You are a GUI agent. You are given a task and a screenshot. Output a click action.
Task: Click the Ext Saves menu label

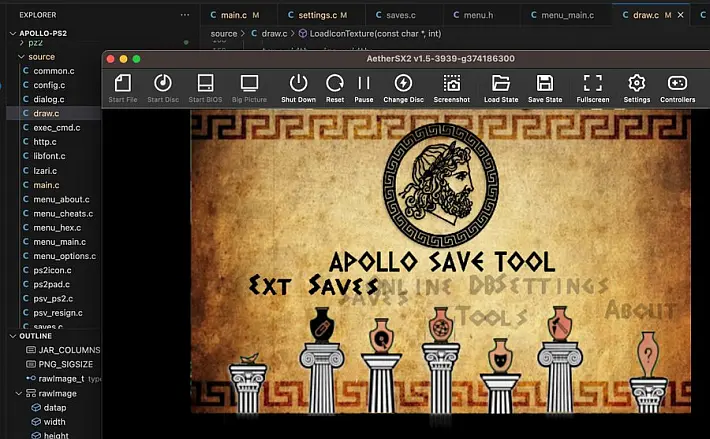pos(313,286)
